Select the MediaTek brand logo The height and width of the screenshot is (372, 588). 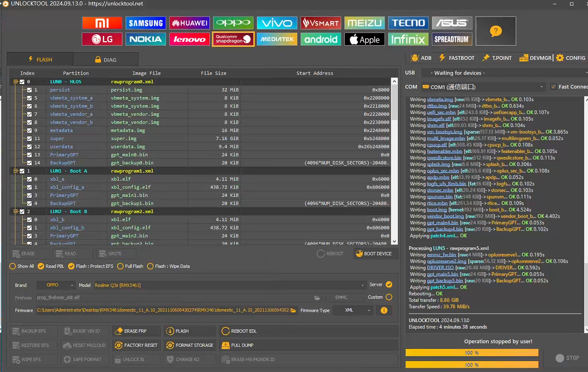click(277, 39)
